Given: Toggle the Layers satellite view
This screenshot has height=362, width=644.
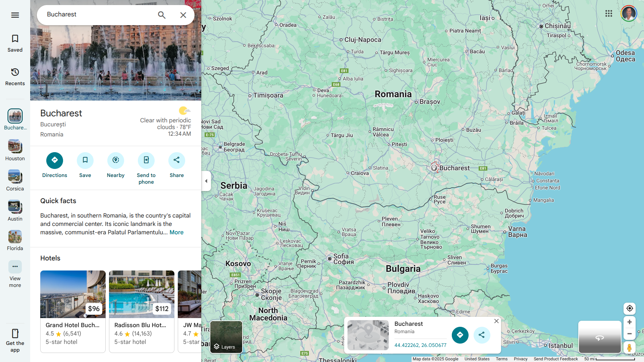Looking at the screenshot, I should click(226, 337).
